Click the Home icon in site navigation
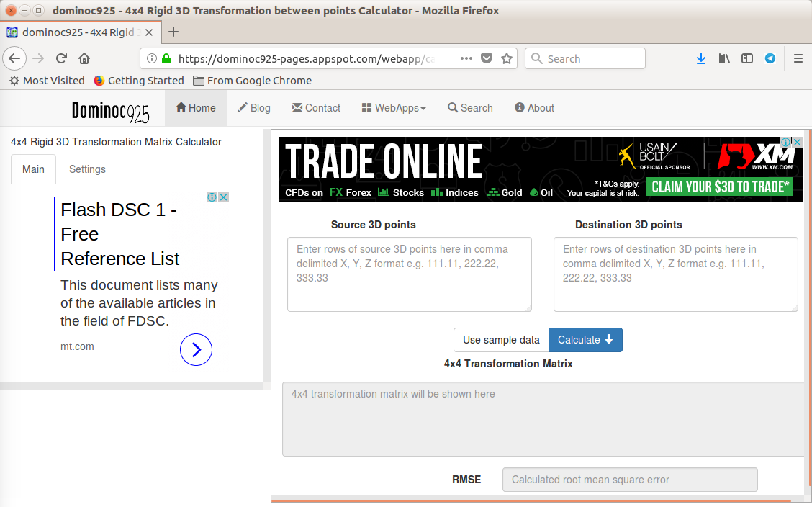812x507 pixels. (182, 107)
